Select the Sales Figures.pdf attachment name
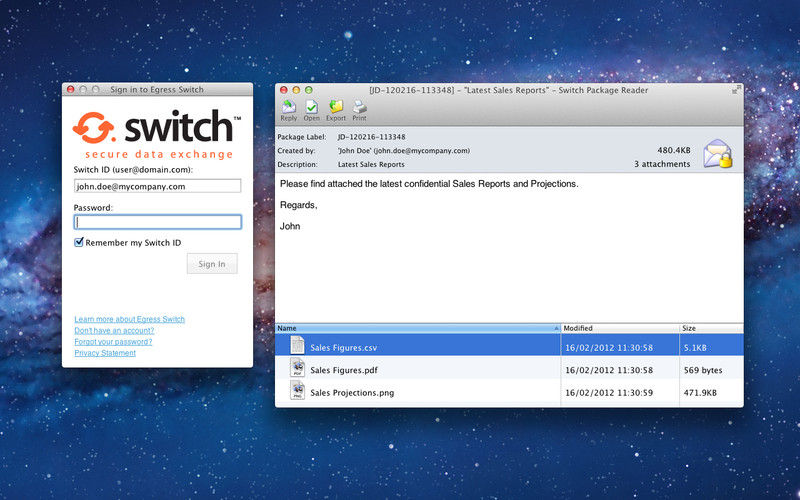Image resolution: width=800 pixels, height=500 pixels. tap(344, 370)
